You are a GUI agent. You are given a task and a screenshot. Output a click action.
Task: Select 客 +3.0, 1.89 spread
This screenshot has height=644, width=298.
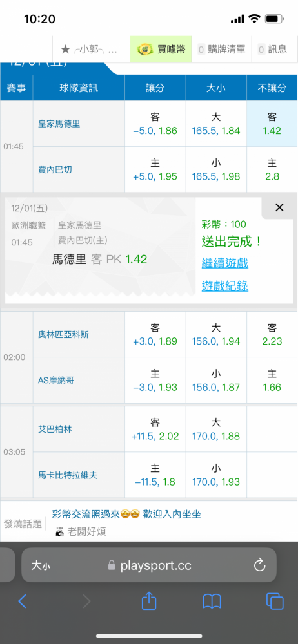[x=155, y=335]
